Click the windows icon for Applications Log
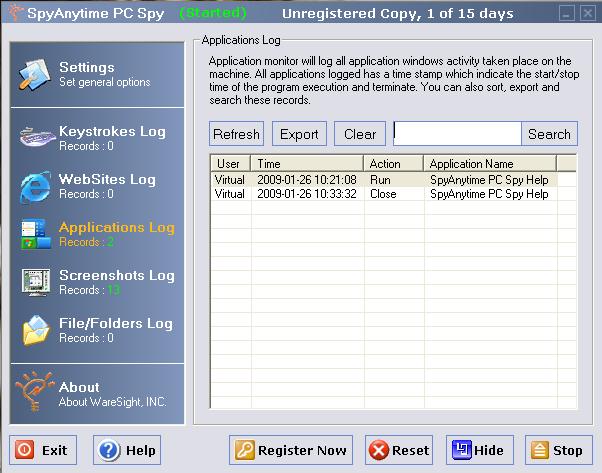This screenshot has width=602, height=473. point(36,234)
